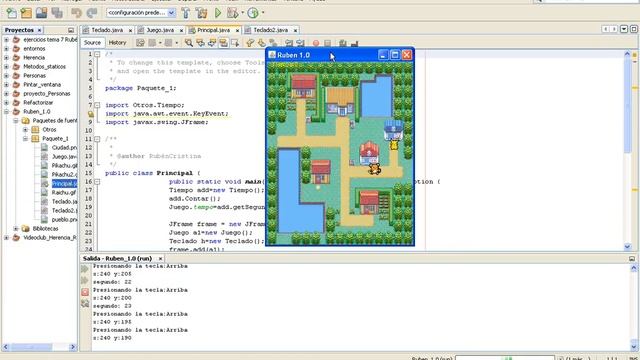Viewport: 640px width, 360px height.
Task: Open the Profile Project dropdown arrow
Action: [x=263, y=13]
